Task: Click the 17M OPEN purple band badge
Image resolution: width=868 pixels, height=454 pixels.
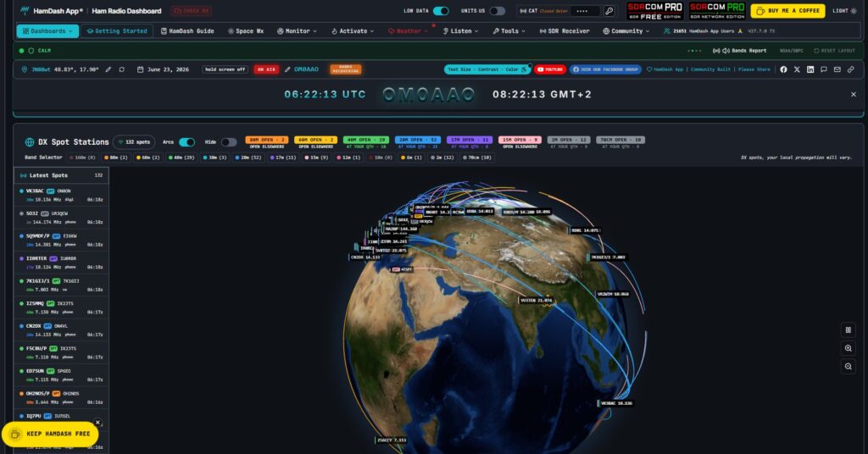Action: tap(470, 140)
